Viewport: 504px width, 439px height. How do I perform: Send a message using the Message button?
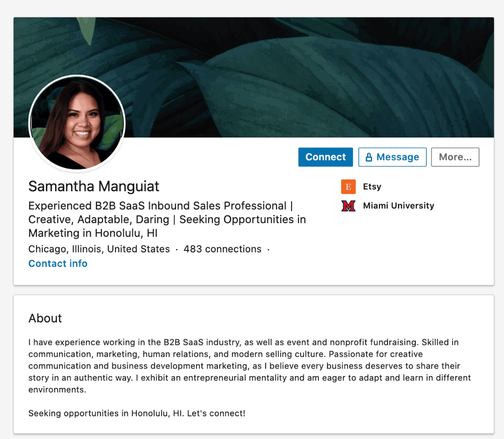point(392,157)
